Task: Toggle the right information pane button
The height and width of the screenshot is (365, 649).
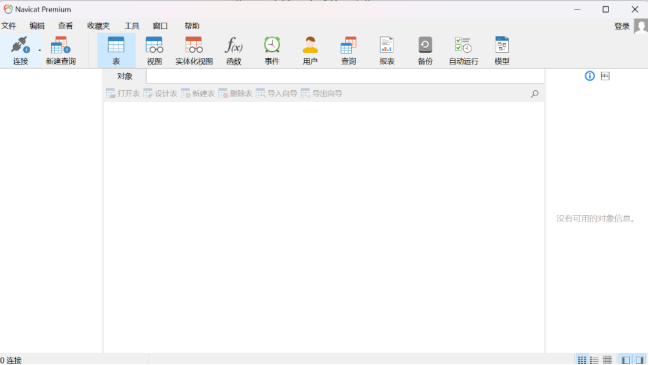Action: tap(640, 360)
